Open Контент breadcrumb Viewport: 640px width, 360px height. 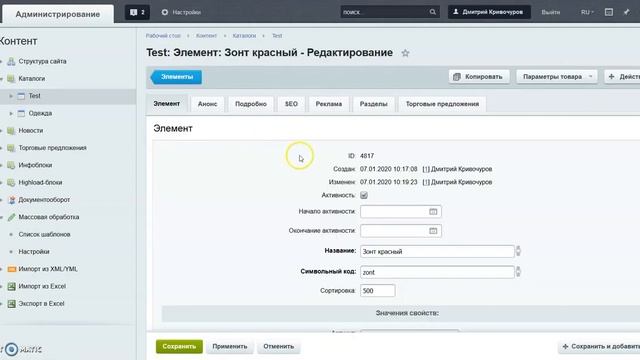click(206, 36)
